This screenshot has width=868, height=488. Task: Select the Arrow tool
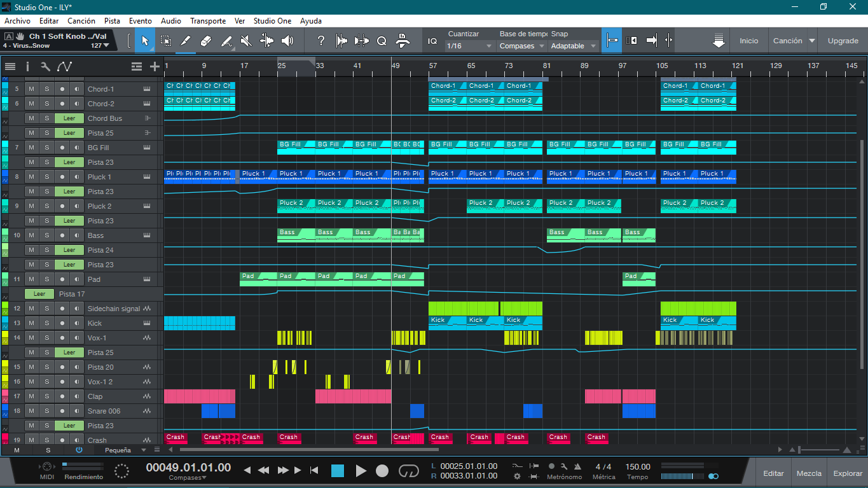(x=145, y=41)
